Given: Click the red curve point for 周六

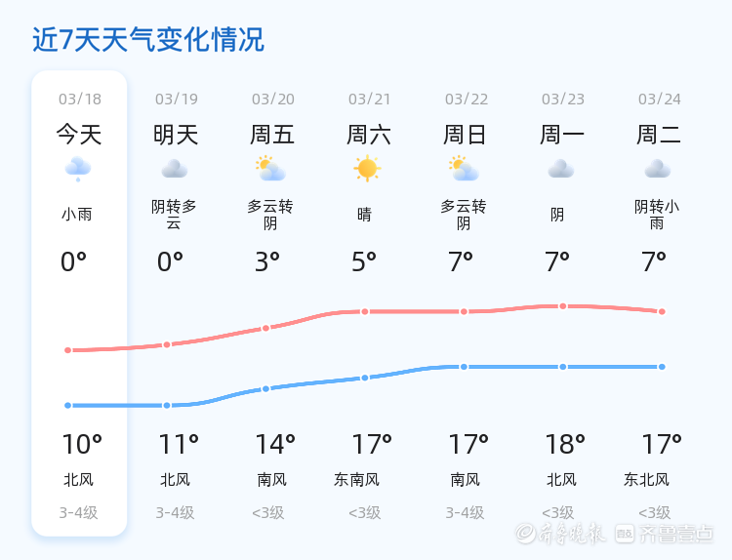Looking at the screenshot, I should pyautogui.click(x=365, y=311).
